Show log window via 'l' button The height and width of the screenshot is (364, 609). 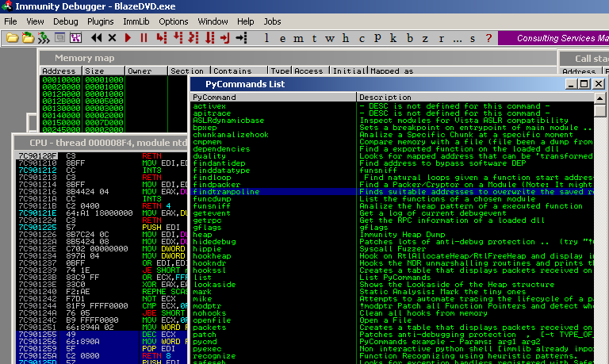pos(267,38)
